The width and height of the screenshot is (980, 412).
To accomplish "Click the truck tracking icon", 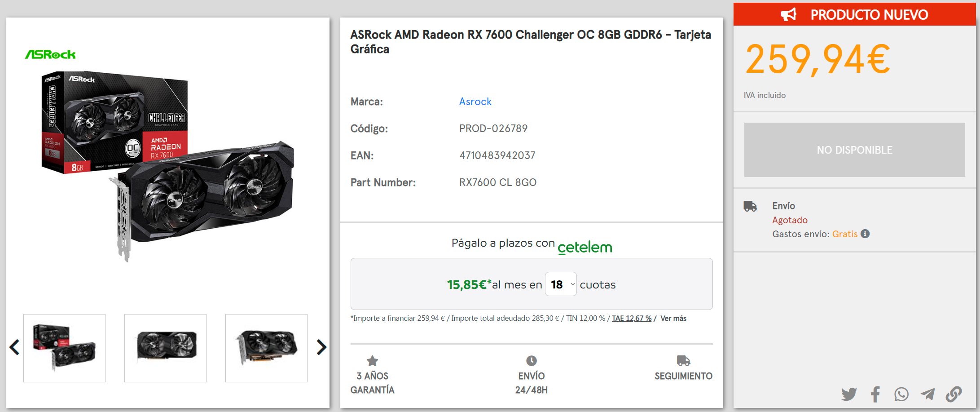I will [x=683, y=361].
